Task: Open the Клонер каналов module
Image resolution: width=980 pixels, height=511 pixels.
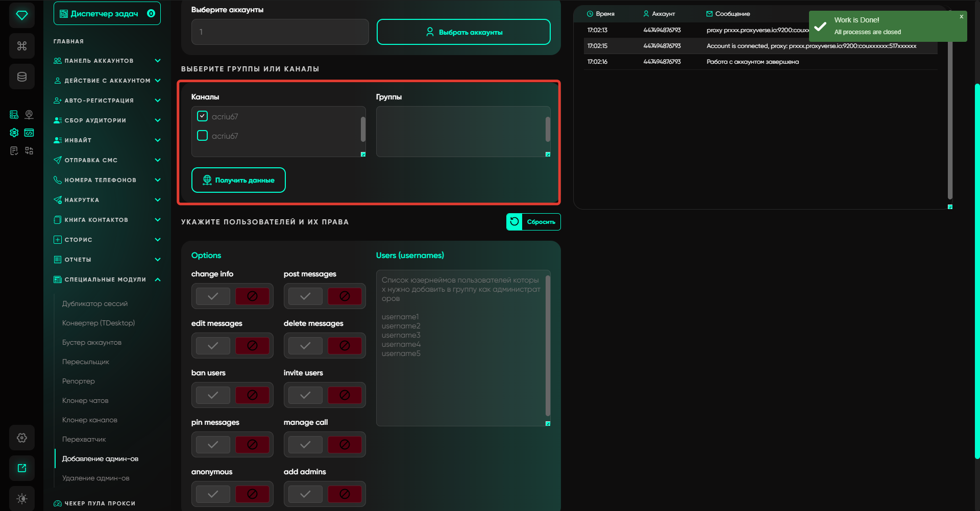Action: tap(90, 420)
